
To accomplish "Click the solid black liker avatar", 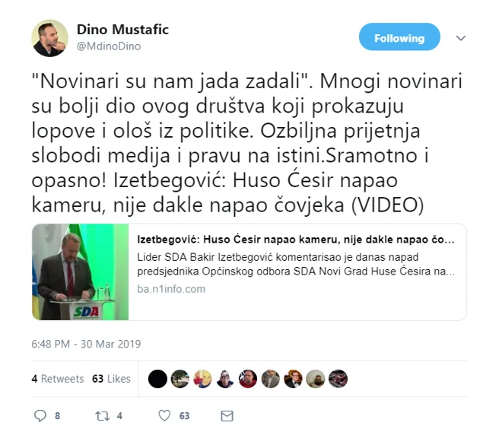I will click(x=157, y=379).
